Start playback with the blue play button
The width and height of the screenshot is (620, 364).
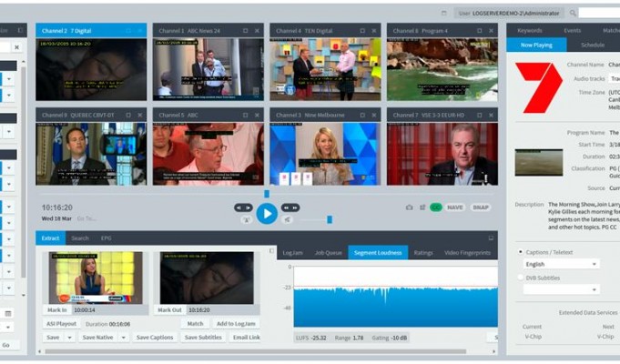click(x=267, y=214)
